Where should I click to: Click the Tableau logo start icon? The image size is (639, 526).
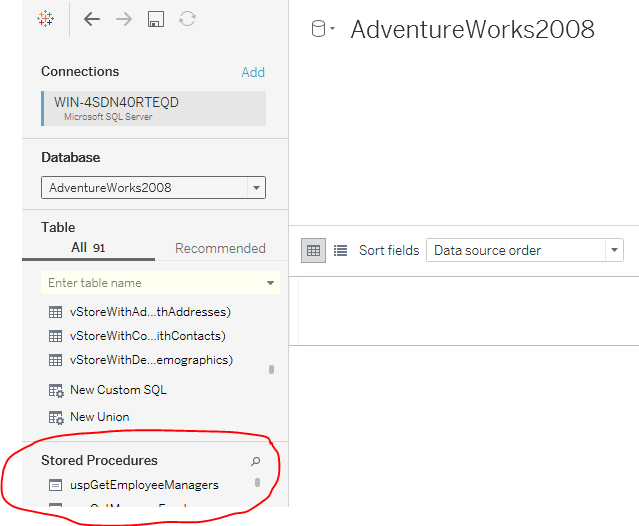pyautogui.click(x=45, y=19)
